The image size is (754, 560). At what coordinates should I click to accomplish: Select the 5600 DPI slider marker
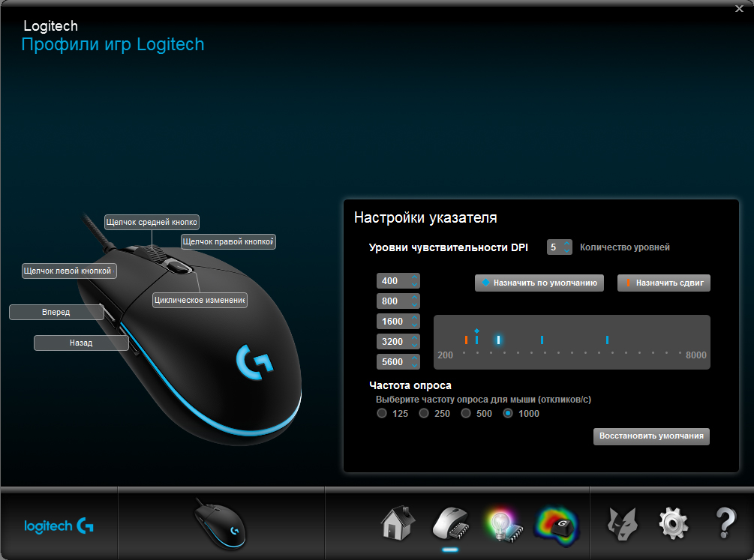(608, 340)
